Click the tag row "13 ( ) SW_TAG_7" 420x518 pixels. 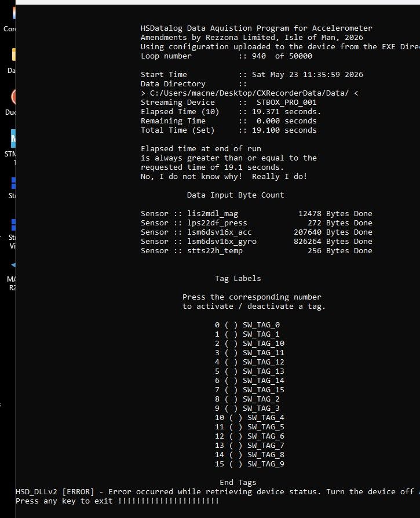250,446
